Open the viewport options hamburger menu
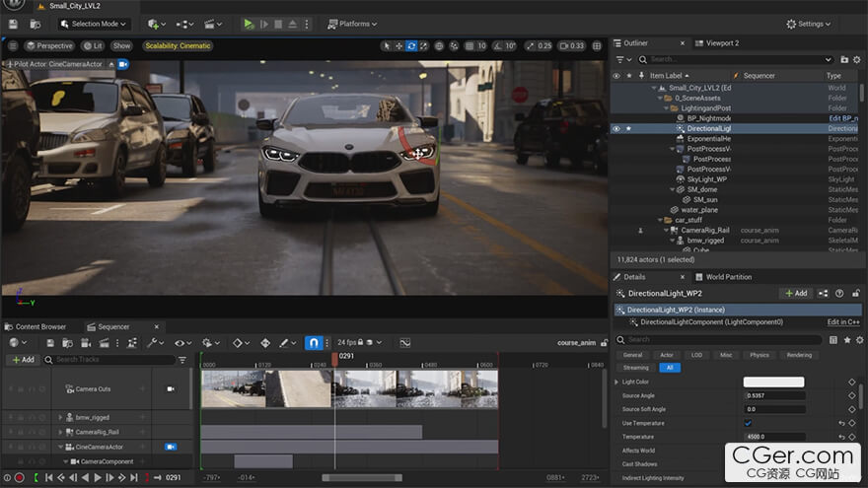The height and width of the screenshot is (488, 868). coord(13,46)
